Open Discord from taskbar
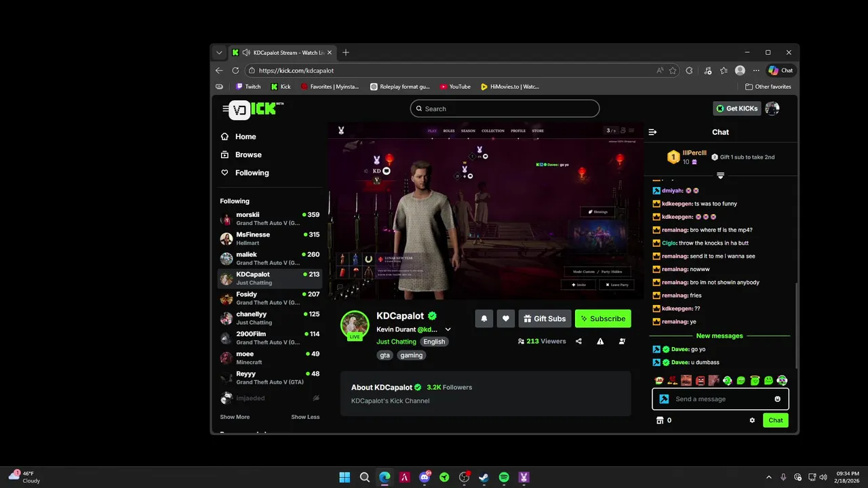Image resolution: width=868 pixels, height=488 pixels. pos(425,477)
